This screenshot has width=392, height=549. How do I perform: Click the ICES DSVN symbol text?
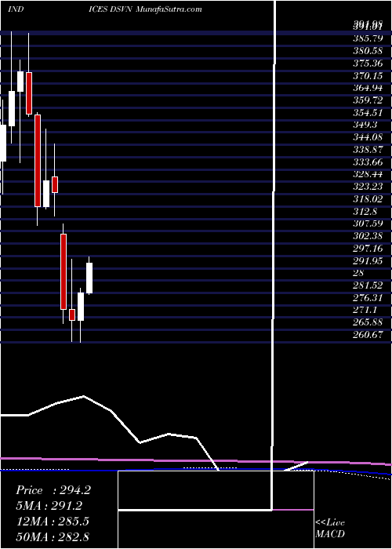[x=110, y=9]
